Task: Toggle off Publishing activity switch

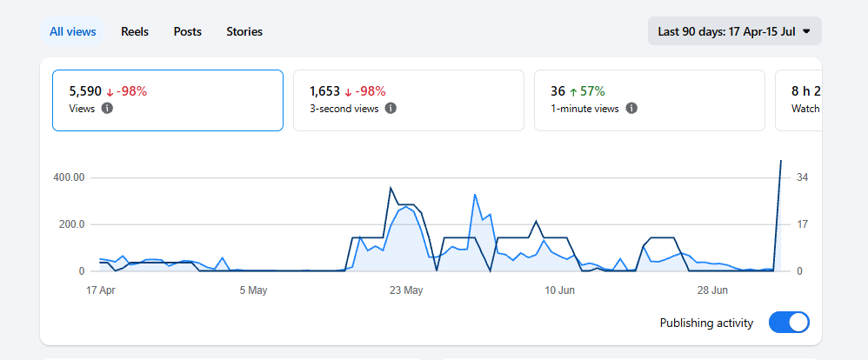Action: pos(789,323)
